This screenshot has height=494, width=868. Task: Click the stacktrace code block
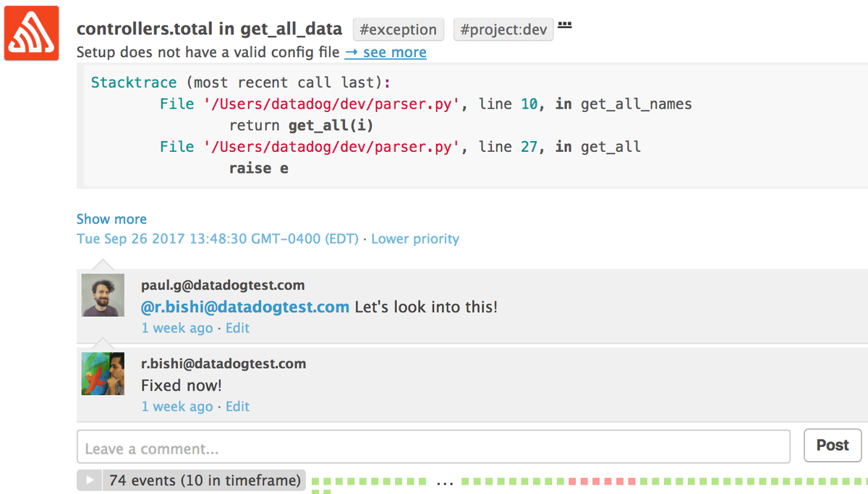[472, 126]
